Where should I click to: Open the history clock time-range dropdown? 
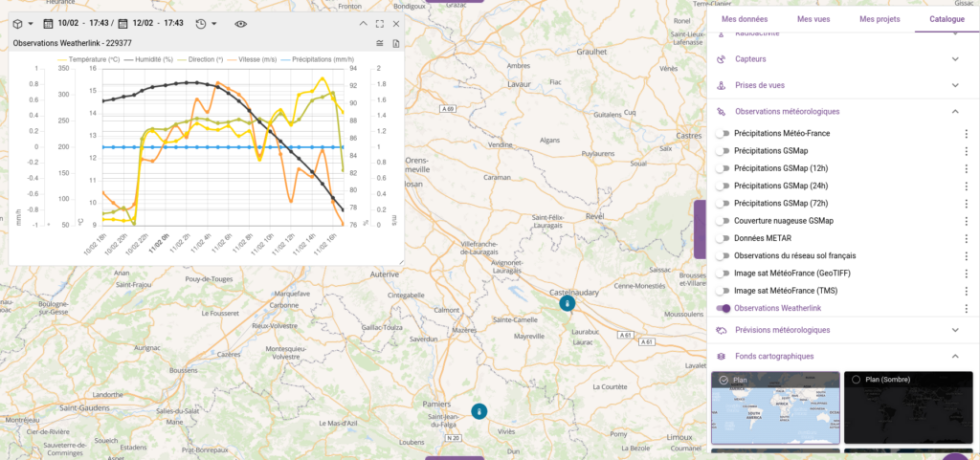[x=206, y=24]
